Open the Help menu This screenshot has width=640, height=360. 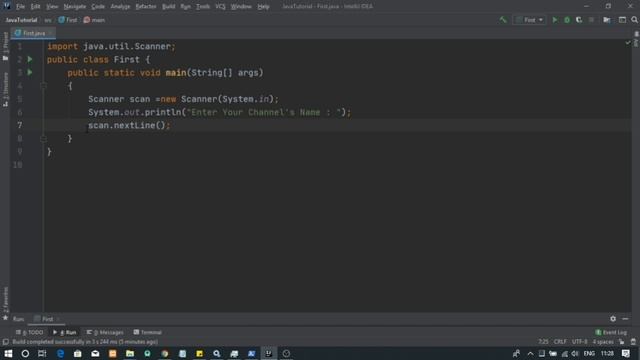coord(263,7)
